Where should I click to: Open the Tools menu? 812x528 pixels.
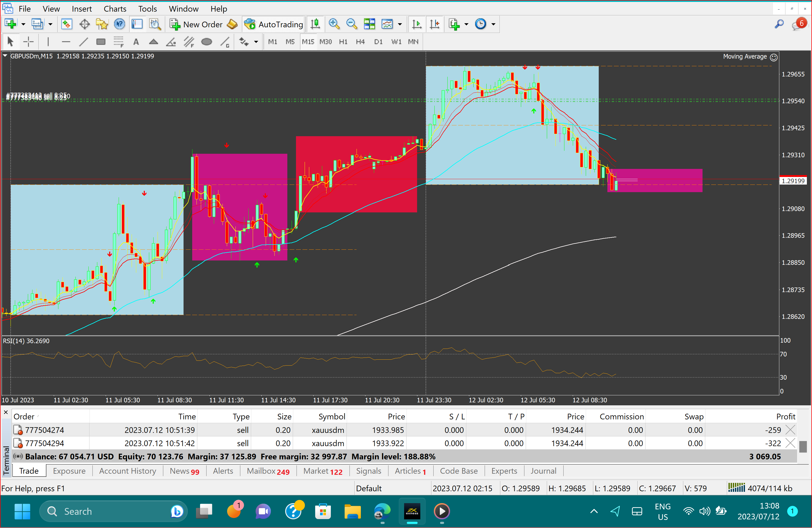[x=147, y=9]
